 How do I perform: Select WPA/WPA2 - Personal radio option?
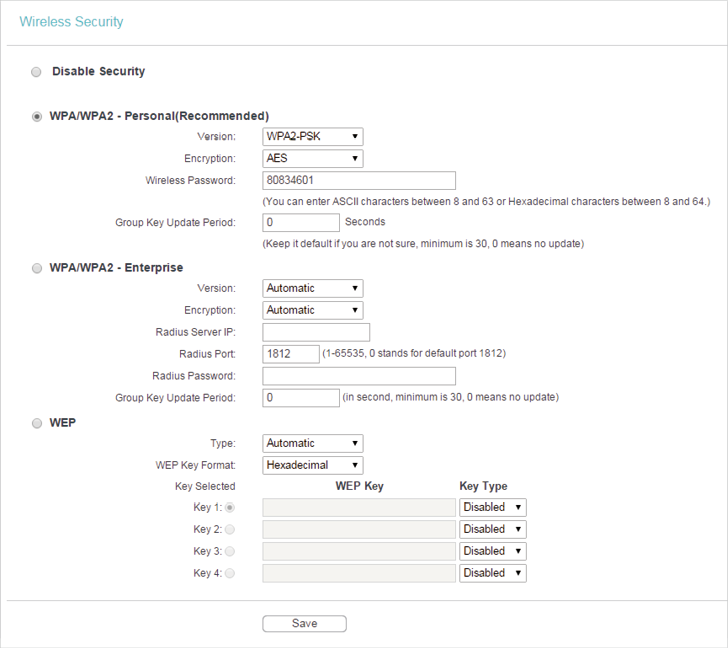[37, 117]
